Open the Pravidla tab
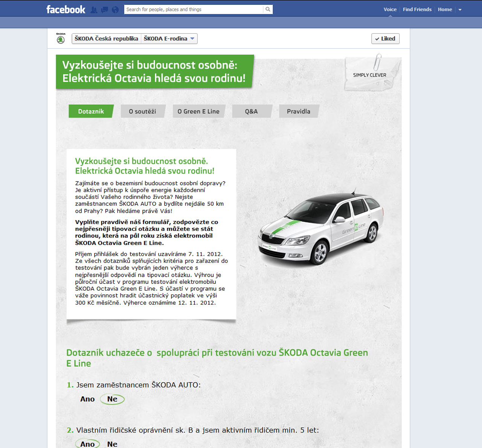The image size is (482, 448). (299, 111)
